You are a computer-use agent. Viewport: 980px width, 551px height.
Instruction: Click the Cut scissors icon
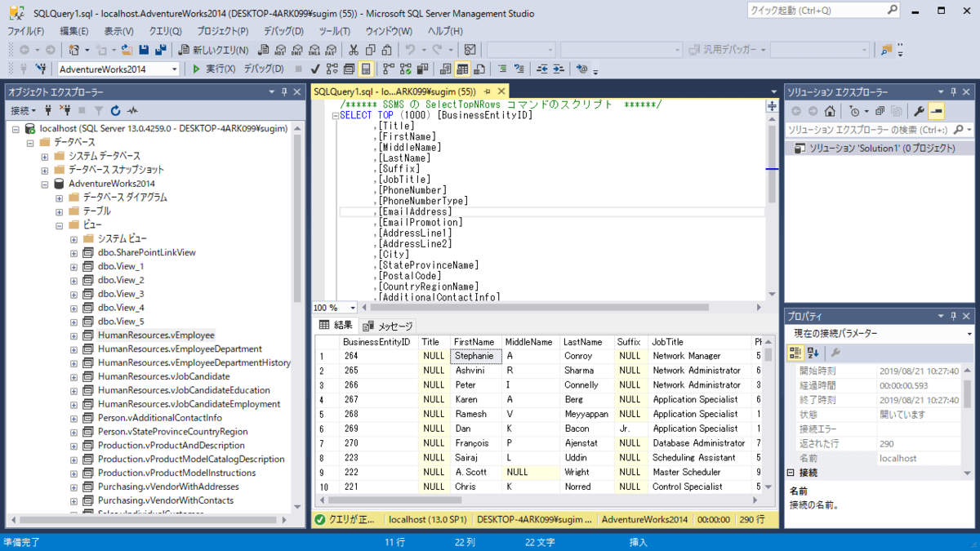point(354,50)
